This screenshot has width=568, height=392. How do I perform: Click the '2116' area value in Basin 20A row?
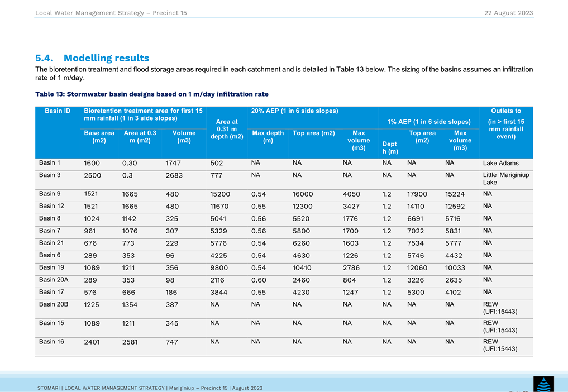pyautogui.click(x=217, y=281)
